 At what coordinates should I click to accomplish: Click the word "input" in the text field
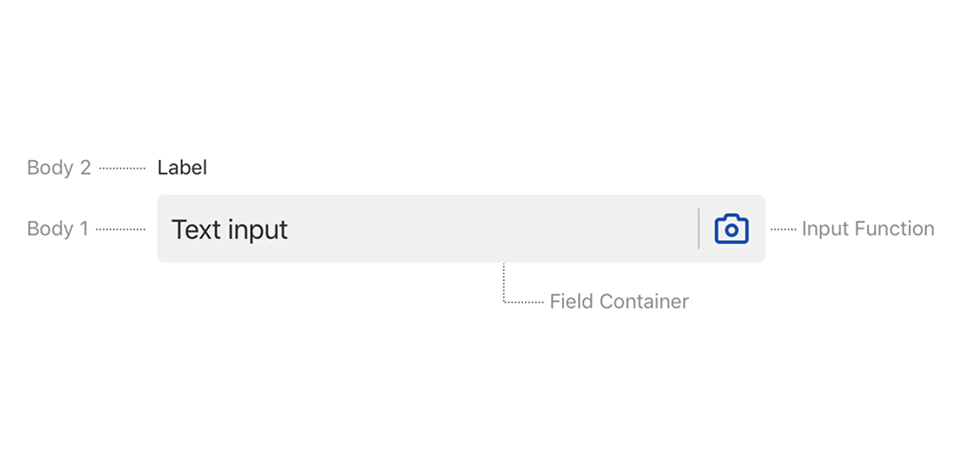click(x=258, y=231)
